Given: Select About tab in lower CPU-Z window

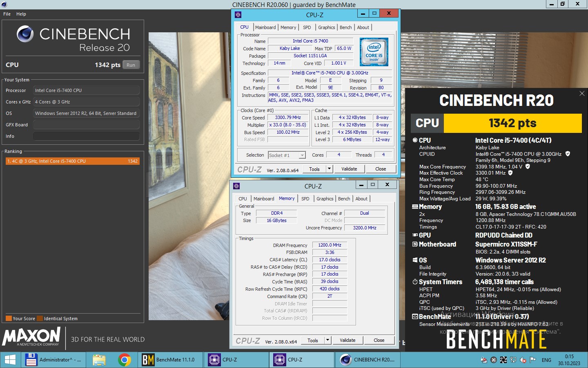Looking at the screenshot, I should (x=361, y=199).
